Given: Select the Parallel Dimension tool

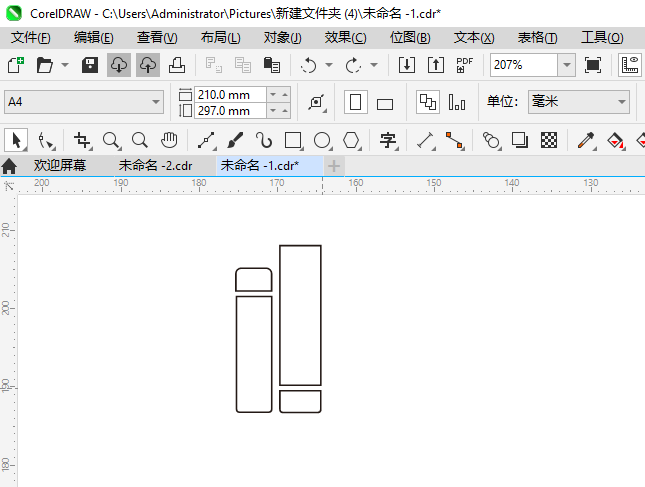Looking at the screenshot, I should point(426,141).
